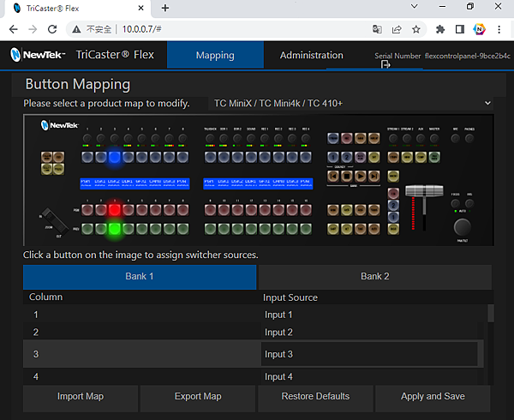Open the Administration tab

tap(312, 55)
